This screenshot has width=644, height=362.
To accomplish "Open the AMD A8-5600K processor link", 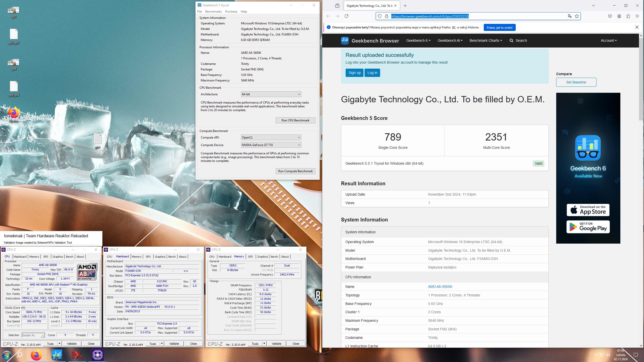I will 440,287.
